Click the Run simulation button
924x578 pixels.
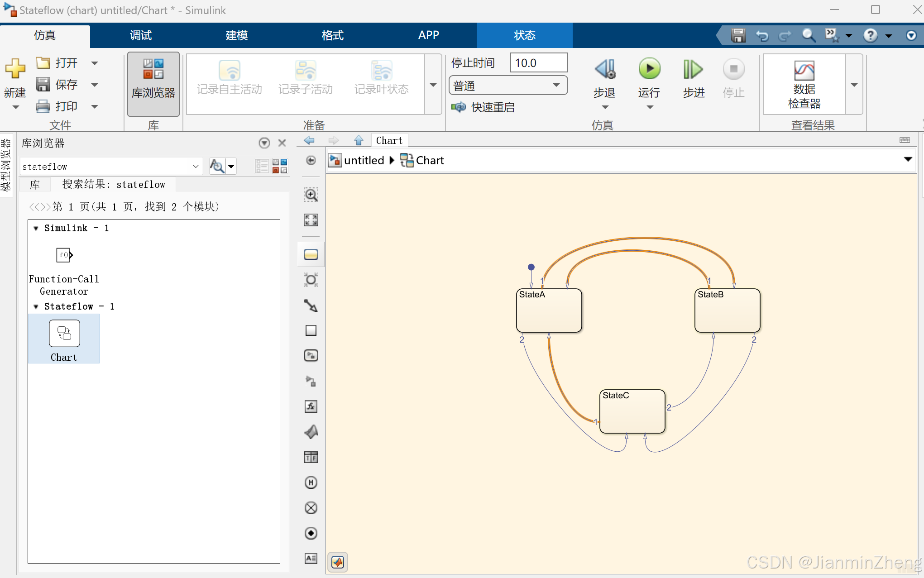point(649,70)
